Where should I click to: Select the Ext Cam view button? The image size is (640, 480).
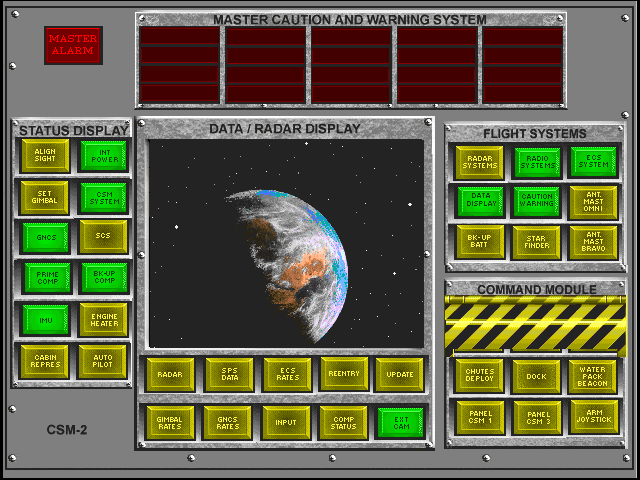(x=400, y=422)
